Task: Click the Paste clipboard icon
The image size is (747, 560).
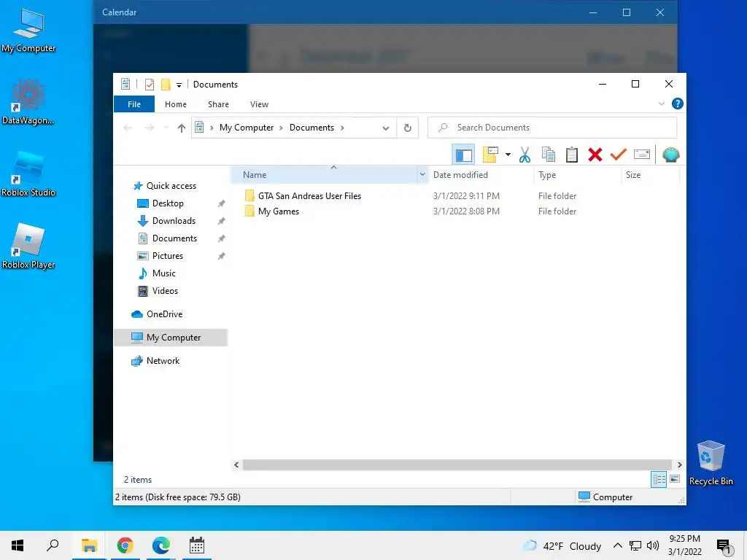Action: click(572, 155)
